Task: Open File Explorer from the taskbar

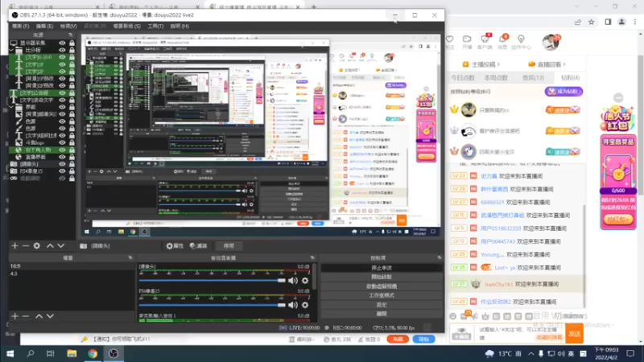Action: 72,353
